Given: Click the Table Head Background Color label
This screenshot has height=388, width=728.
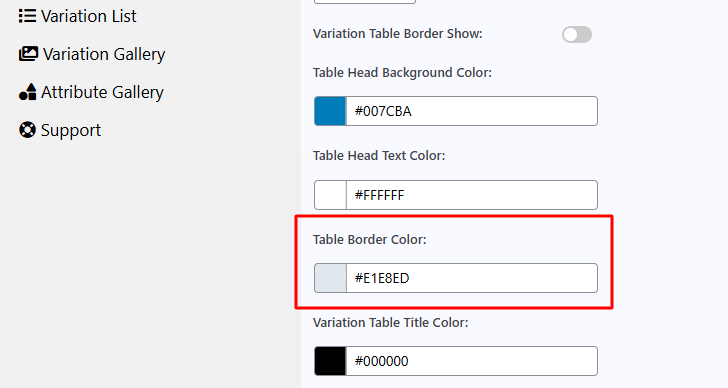Looking at the screenshot, I should 402,73.
